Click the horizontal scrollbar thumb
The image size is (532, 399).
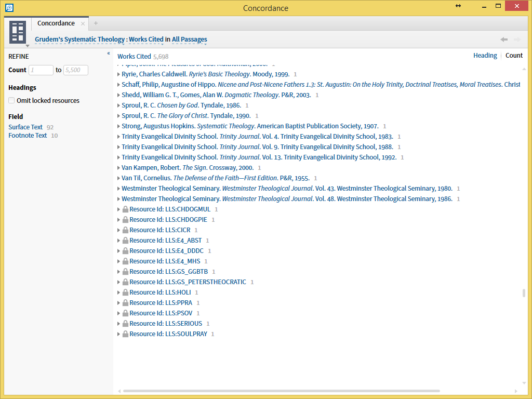(x=281, y=391)
